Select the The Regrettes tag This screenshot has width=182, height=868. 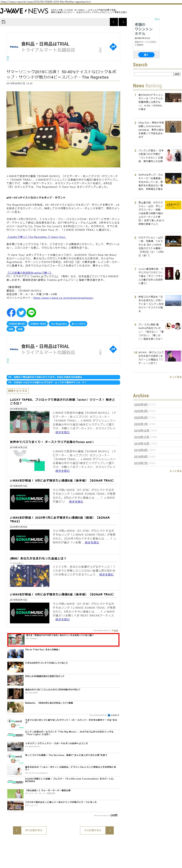(x=58, y=323)
